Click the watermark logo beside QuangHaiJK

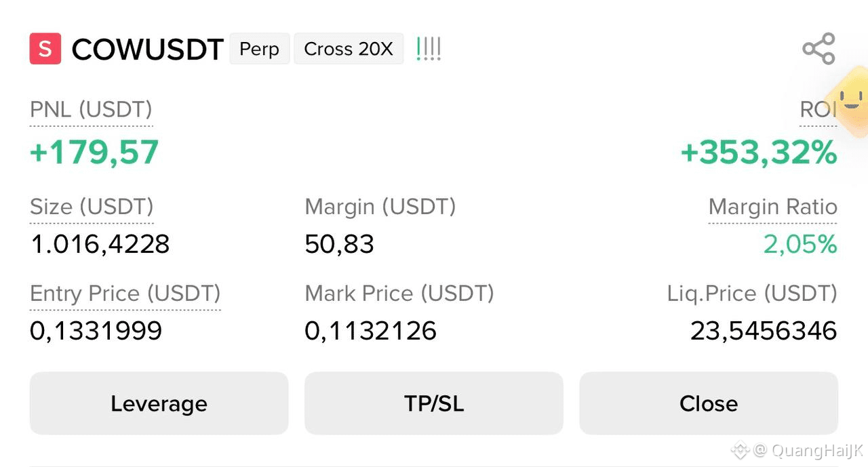tap(740, 450)
